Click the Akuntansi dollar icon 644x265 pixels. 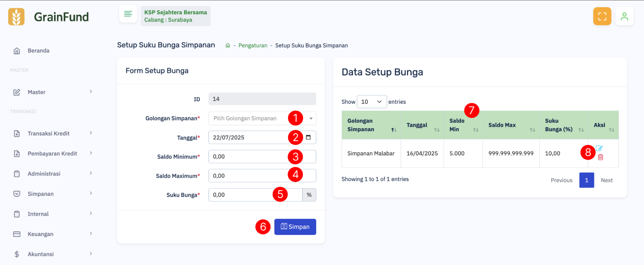pos(17,254)
